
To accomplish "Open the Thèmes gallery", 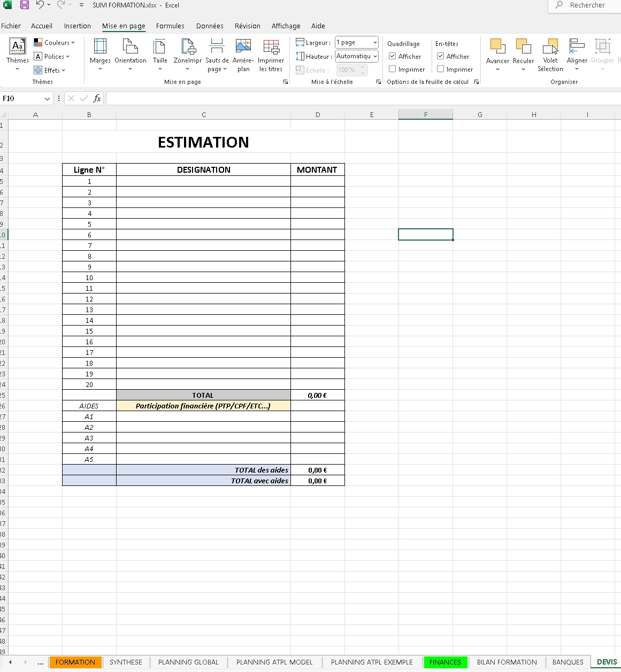I will 18,55.
